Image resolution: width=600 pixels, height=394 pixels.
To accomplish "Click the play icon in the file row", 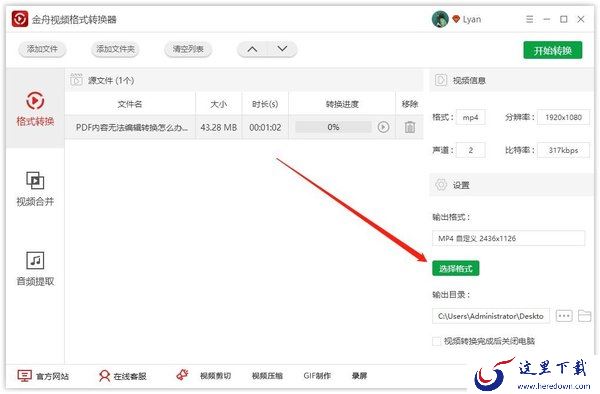I will click(x=383, y=127).
